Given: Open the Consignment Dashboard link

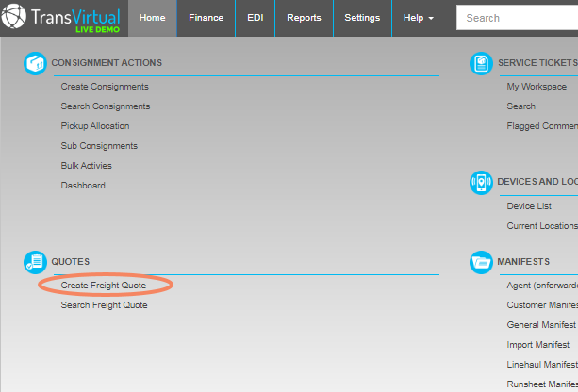Looking at the screenshot, I should pyautogui.click(x=83, y=186).
